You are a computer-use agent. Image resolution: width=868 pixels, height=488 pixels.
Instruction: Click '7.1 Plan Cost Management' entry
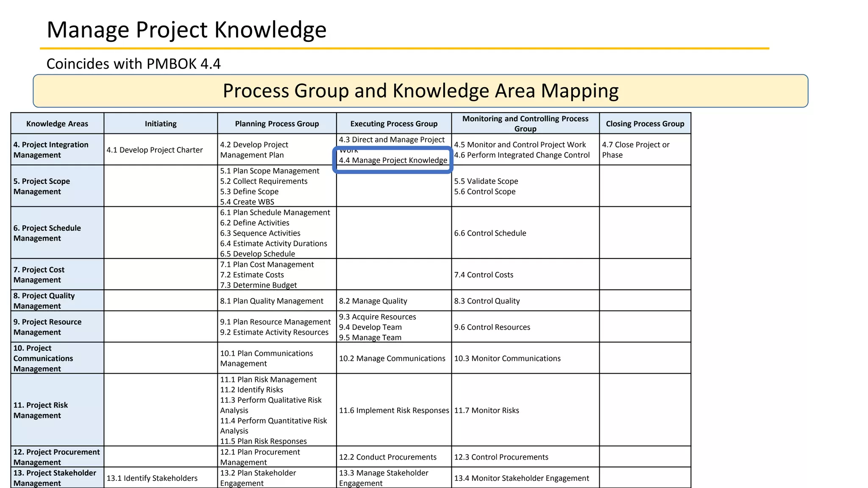[267, 264]
